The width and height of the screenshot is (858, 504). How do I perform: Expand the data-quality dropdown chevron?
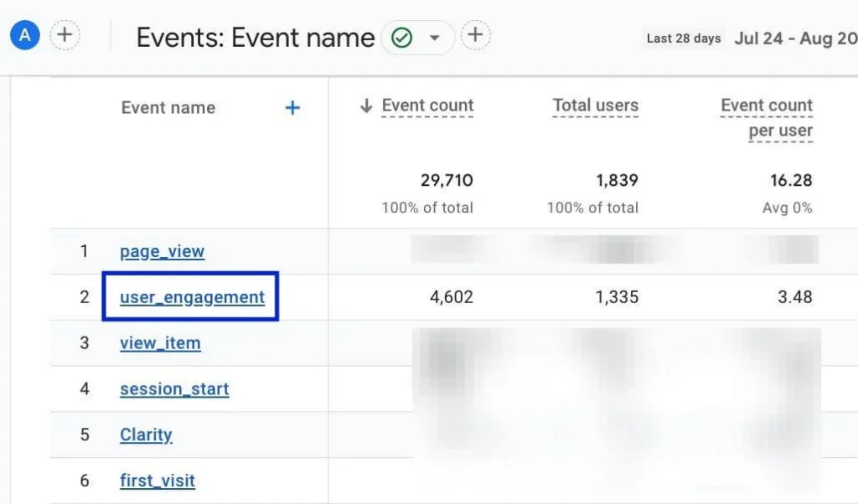(435, 37)
